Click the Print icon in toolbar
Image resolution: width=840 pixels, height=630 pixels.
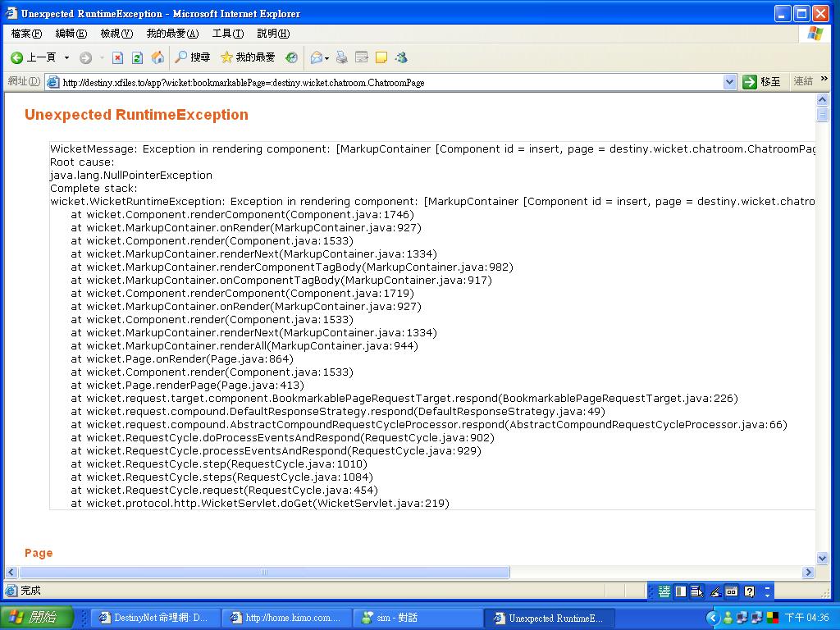tap(342, 57)
